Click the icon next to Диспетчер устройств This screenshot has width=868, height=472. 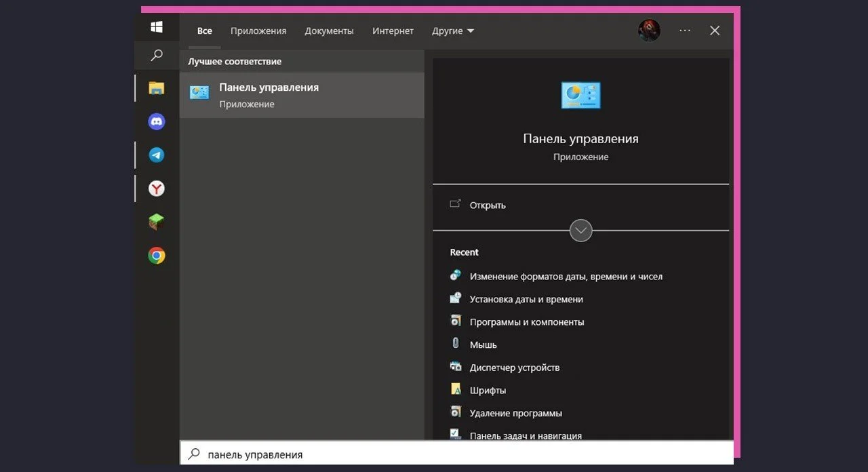(x=456, y=366)
